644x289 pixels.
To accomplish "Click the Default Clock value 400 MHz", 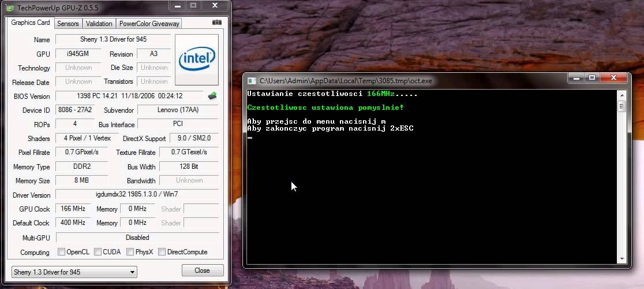I will click(73, 223).
